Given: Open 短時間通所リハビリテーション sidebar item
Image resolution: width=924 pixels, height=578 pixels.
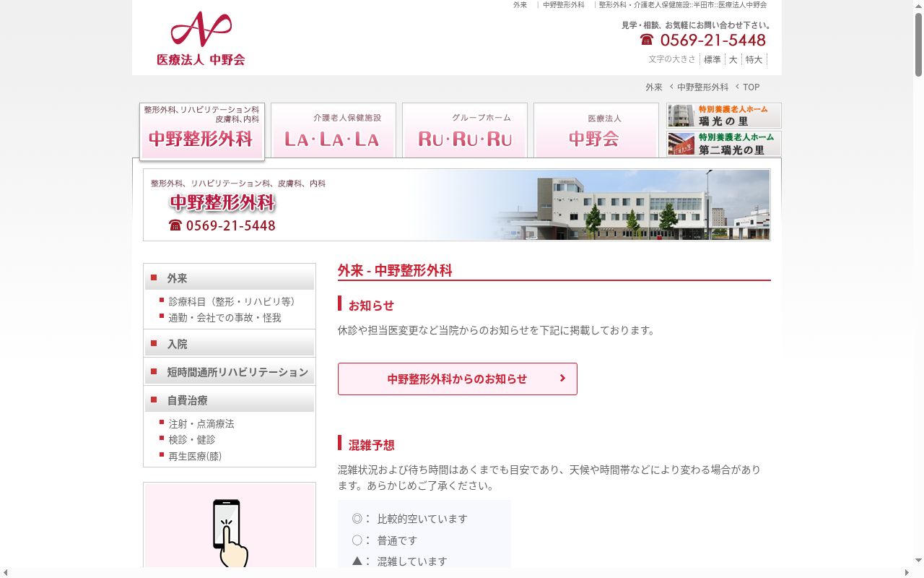Looking at the screenshot, I should coord(230,372).
